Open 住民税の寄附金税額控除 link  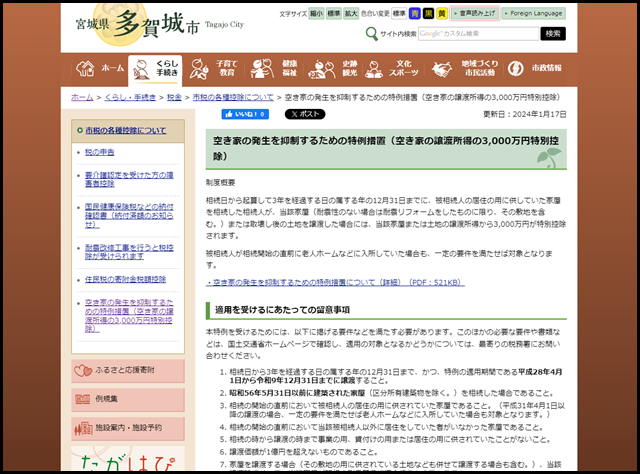125,279
